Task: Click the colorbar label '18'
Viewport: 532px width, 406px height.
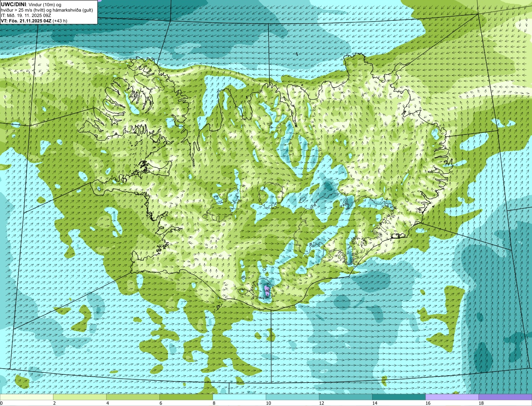Action: pyautogui.click(x=481, y=403)
